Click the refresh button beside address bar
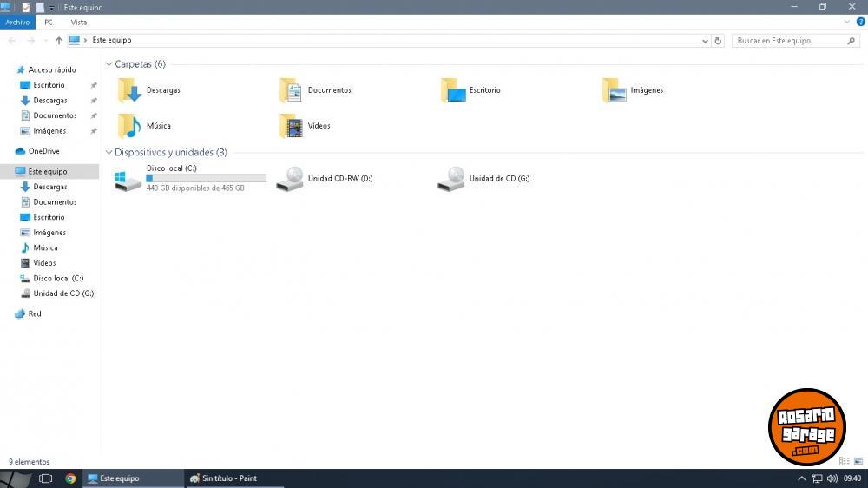868x488 pixels. point(718,41)
